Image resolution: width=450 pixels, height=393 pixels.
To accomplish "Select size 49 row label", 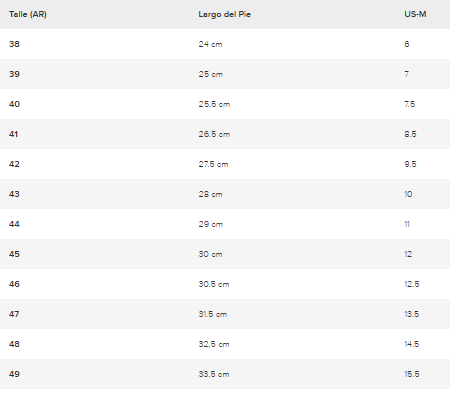I will (14, 374).
